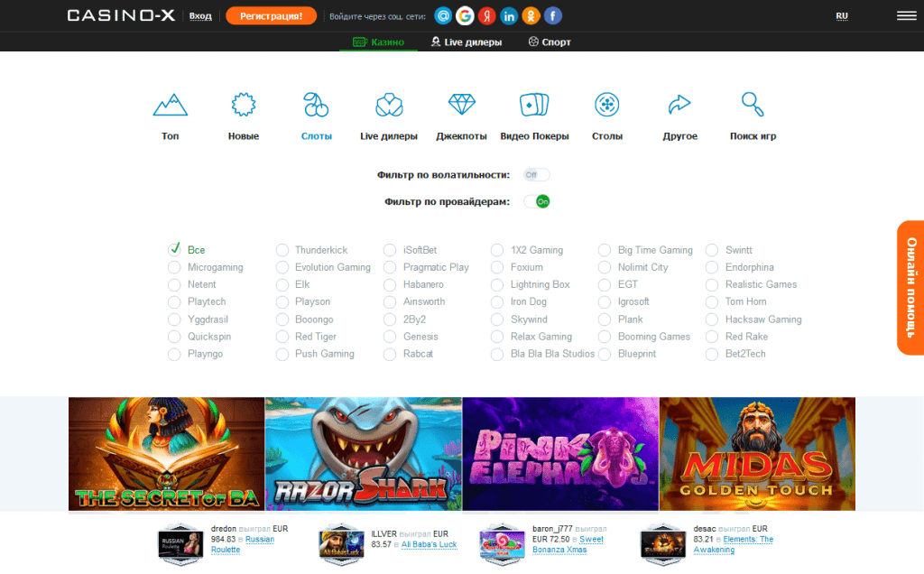The height and width of the screenshot is (574, 924).
Task: Click Sweet Bonanza Xmas winner icon
Action: [502, 544]
